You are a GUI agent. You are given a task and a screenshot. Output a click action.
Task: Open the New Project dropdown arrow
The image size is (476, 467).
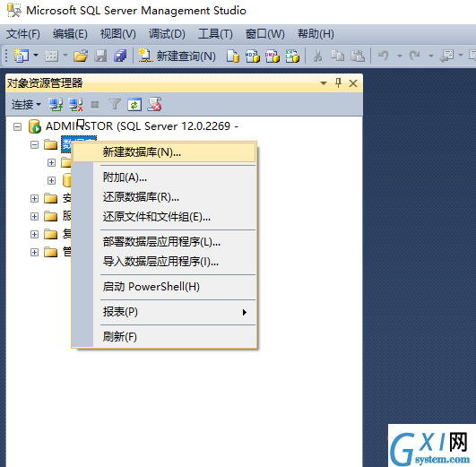tap(36, 56)
